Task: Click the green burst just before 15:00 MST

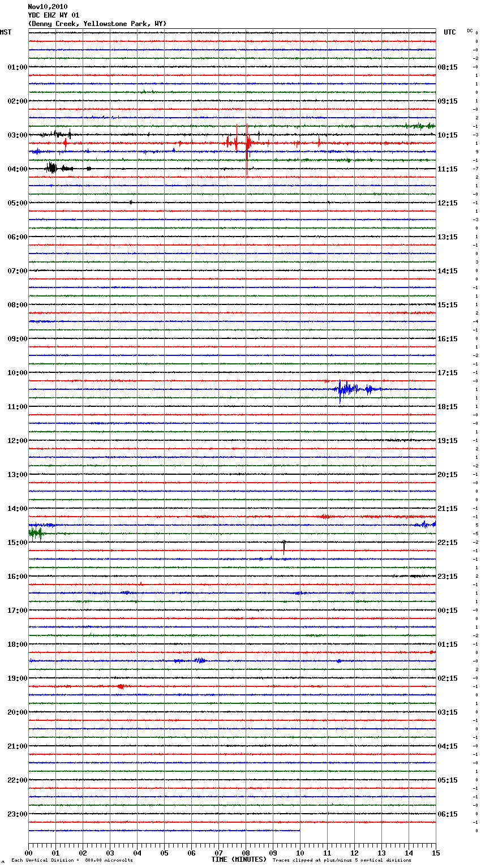Action: 36,533
